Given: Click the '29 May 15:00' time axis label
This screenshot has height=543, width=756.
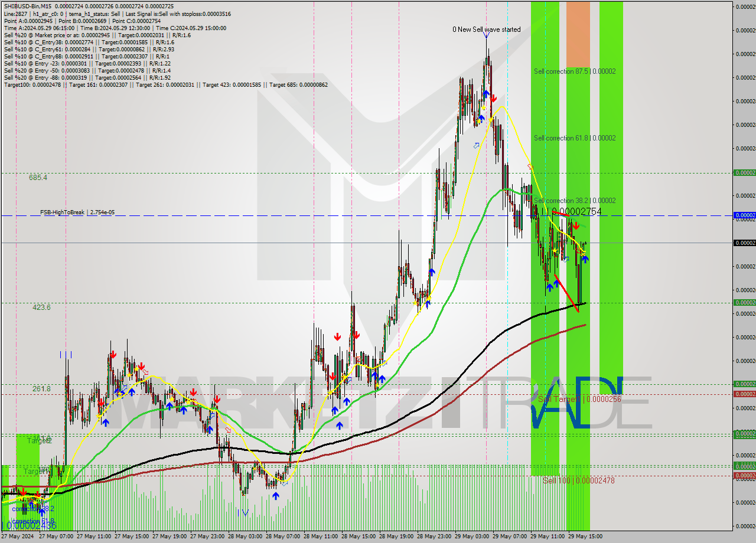Looking at the screenshot, I should point(585,537).
